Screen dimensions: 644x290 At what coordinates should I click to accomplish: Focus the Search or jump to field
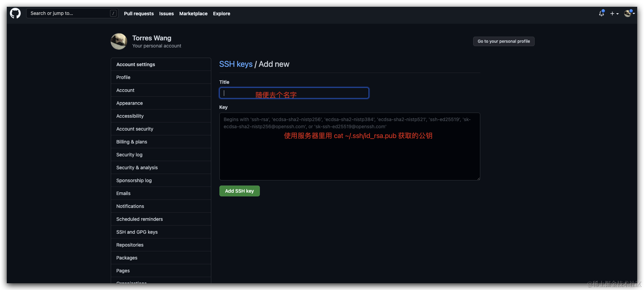72,13
